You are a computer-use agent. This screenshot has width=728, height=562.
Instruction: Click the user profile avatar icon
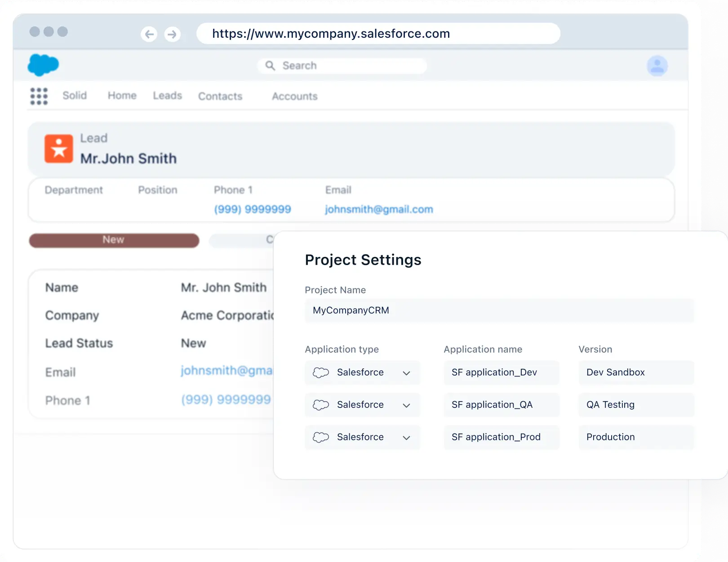point(657,66)
